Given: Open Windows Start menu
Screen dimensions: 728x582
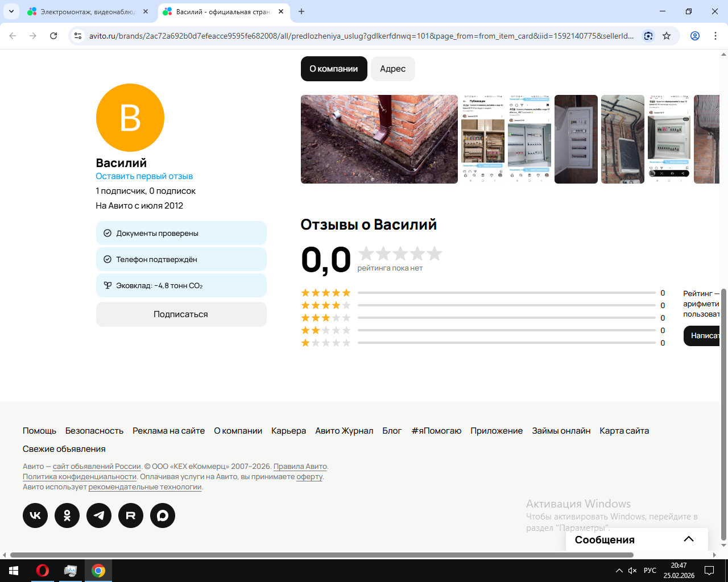Looking at the screenshot, I should pos(14,571).
